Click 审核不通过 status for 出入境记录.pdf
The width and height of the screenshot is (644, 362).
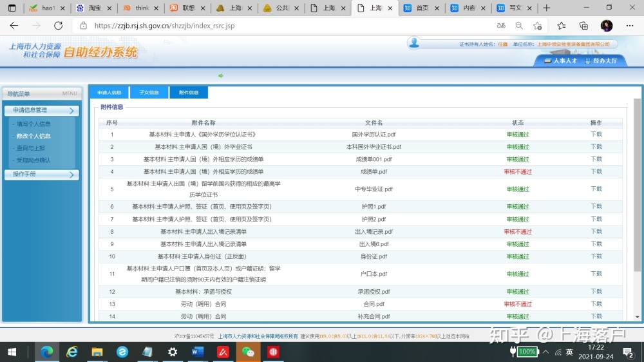pos(518,232)
